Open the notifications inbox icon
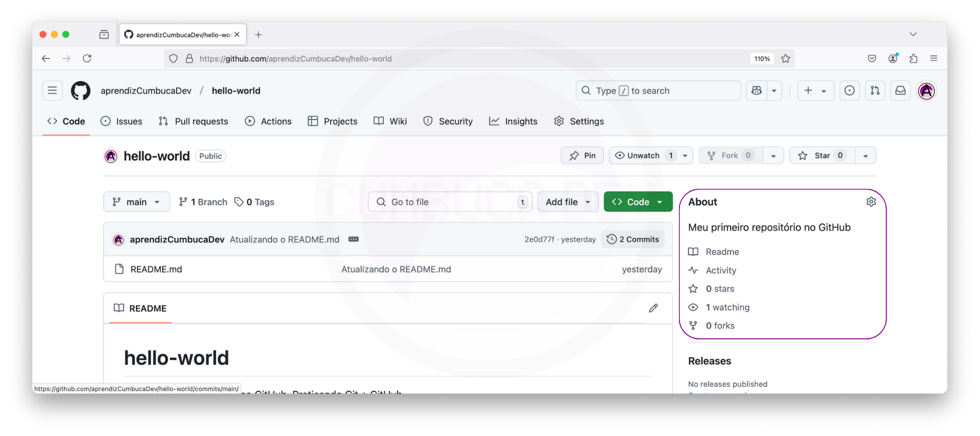The width and height of the screenshot is (980, 436). click(900, 90)
